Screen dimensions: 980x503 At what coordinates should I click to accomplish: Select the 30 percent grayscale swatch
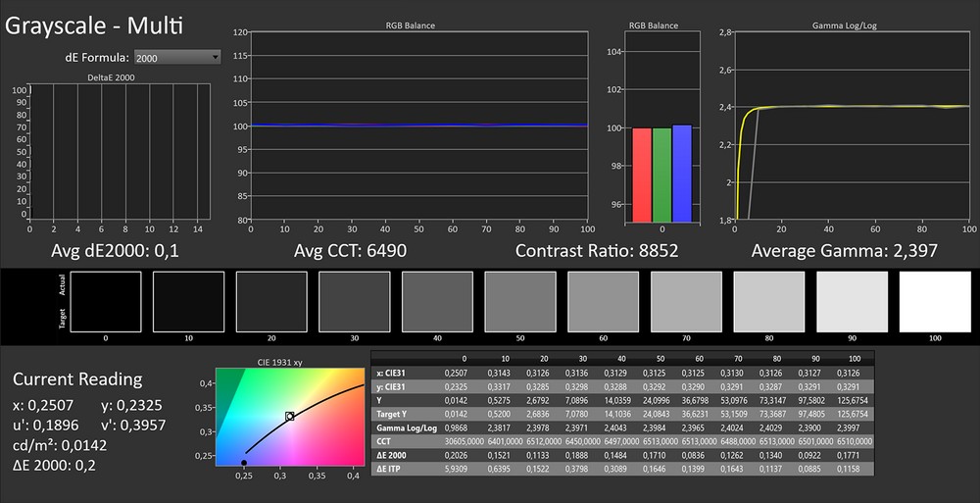354,300
